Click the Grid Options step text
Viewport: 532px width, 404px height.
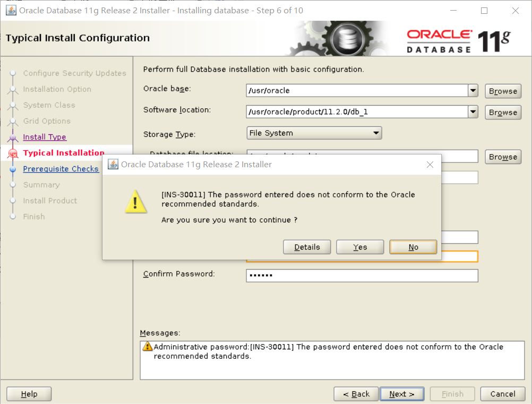click(x=47, y=121)
